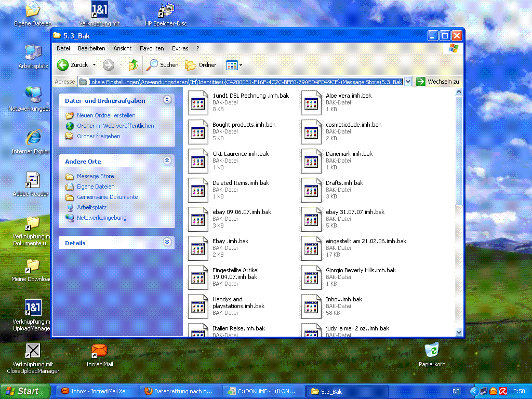This screenshot has height=399, width=532.
Task: Go up one folder level icon
Action: point(134,65)
